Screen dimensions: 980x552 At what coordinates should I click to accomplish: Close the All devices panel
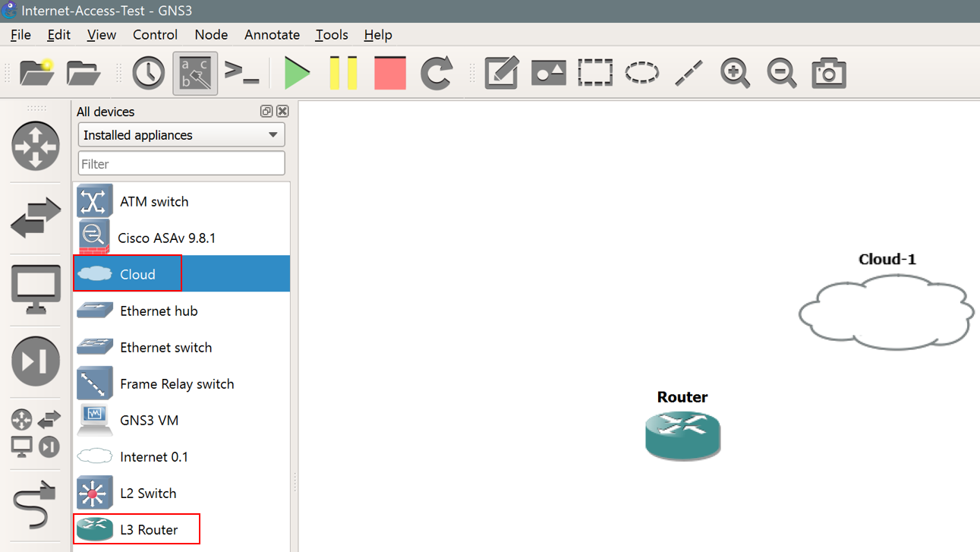pyautogui.click(x=282, y=112)
